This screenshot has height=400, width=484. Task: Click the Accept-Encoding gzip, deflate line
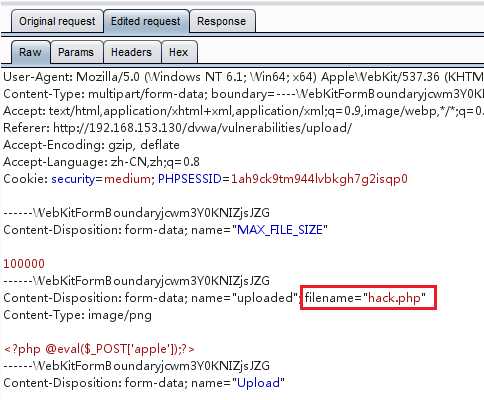point(91,145)
